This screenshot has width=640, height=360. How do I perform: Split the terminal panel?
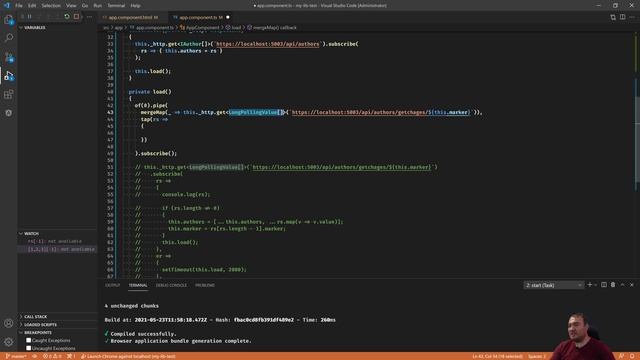point(604,285)
